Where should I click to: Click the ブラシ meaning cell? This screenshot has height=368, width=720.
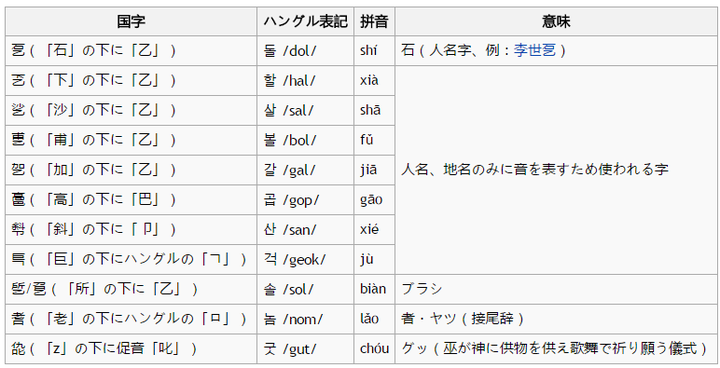(556, 289)
